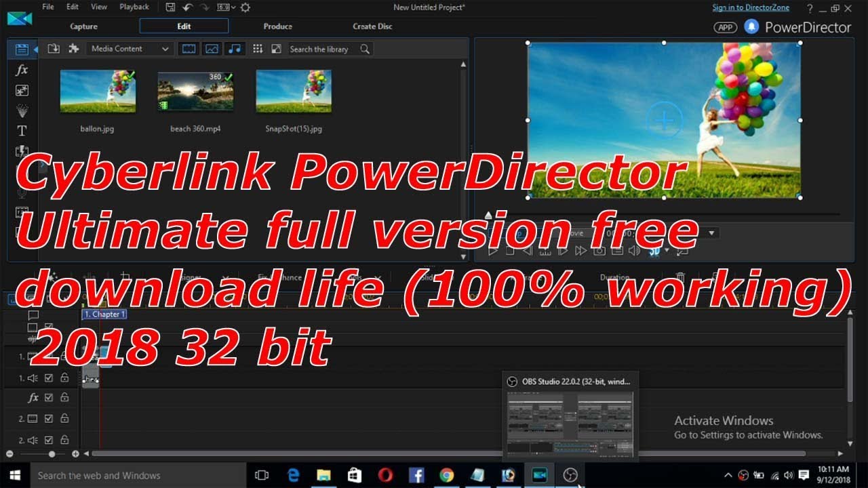Screen dimensions: 868x488
Task: Switch to the Produce tab
Action: tap(278, 26)
